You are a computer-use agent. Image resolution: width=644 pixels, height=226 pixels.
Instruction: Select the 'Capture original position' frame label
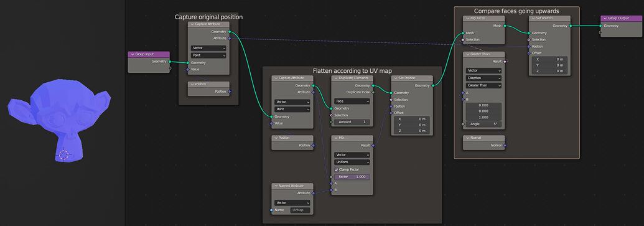(208, 17)
